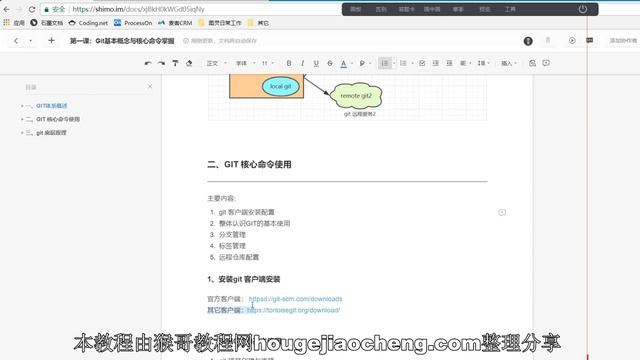Close the 目录 outline panel
Image resolution: width=640 pixels, height=360 pixels.
point(150,87)
